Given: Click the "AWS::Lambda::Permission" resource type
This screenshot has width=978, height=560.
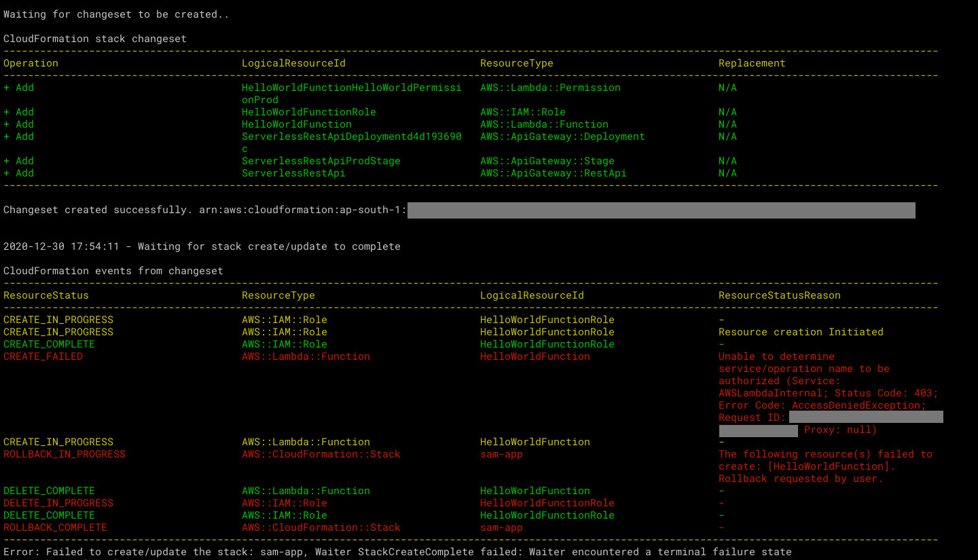Looking at the screenshot, I should (x=550, y=88).
